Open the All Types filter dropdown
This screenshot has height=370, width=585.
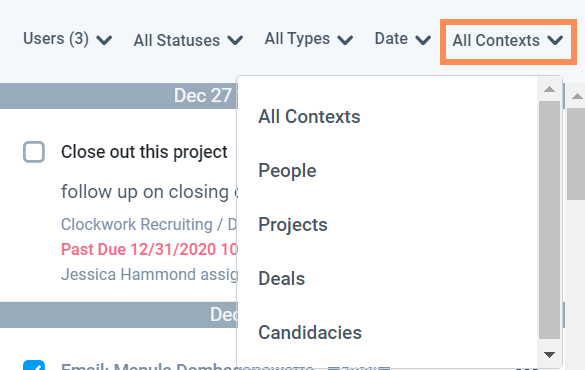309,39
